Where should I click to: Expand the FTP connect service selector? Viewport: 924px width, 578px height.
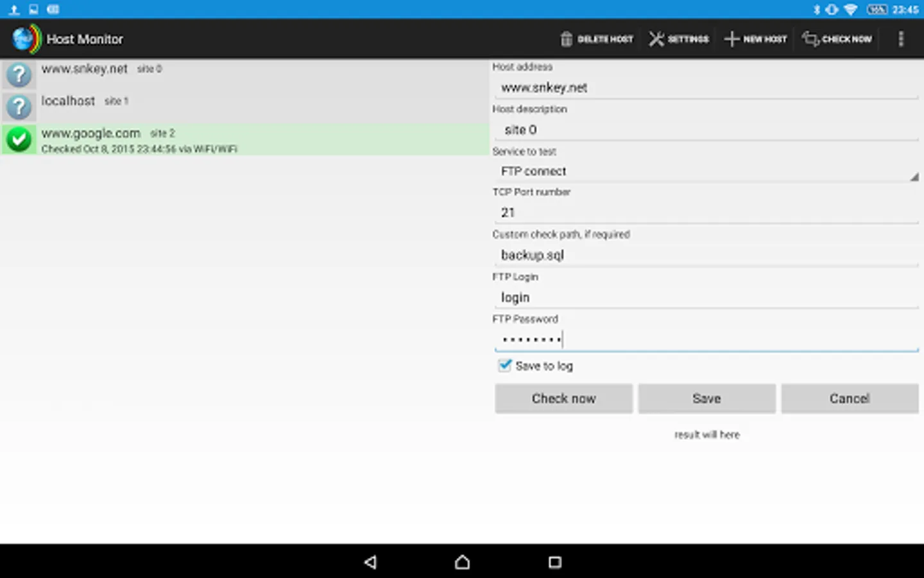click(x=706, y=171)
